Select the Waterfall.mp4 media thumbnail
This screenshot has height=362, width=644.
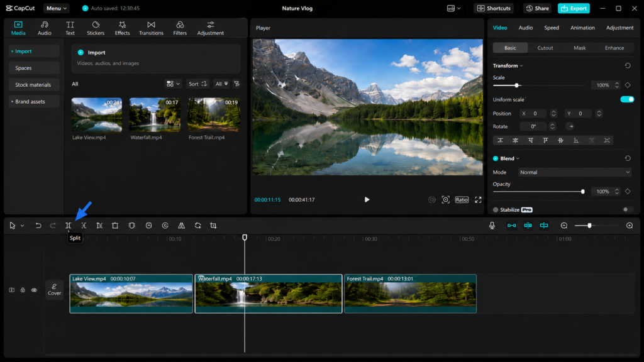[155, 115]
